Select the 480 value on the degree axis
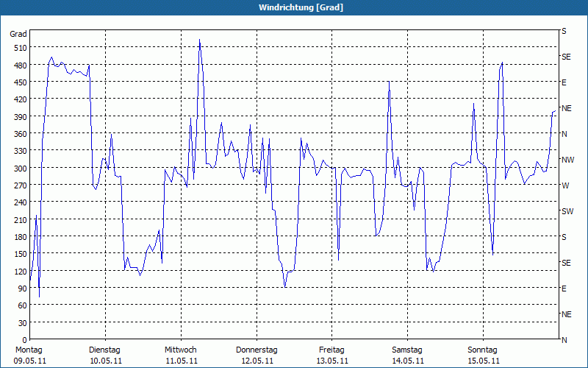The height and width of the screenshot is (368, 588). (x=21, y=66)
